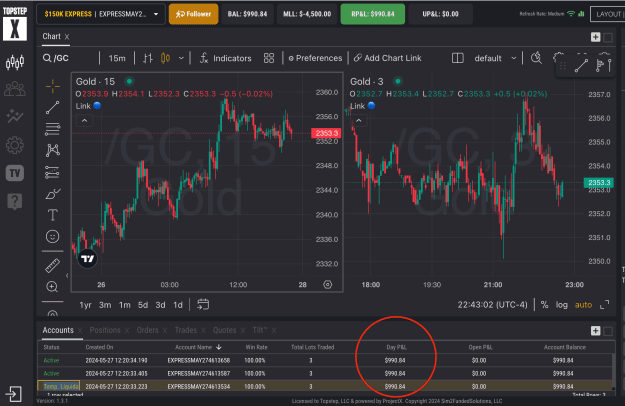Sort by Account Name column arrow
The height and width of the screenshot is (406, 625).
[x=218, y=347]
